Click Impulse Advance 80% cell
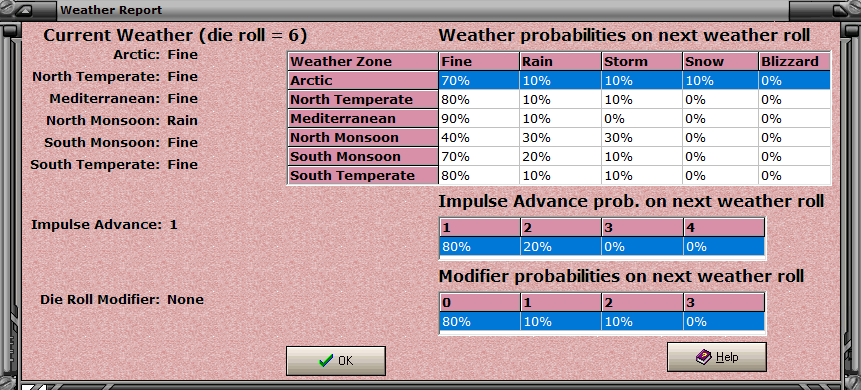 click(480, 247)
